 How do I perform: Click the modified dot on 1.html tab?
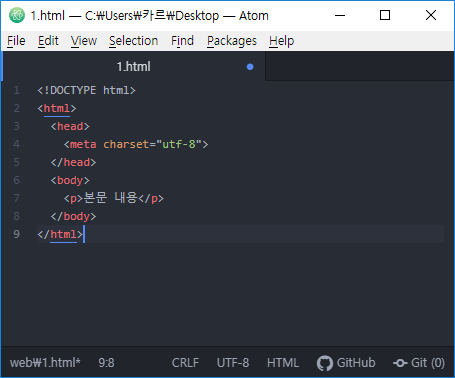click(250, 67)
